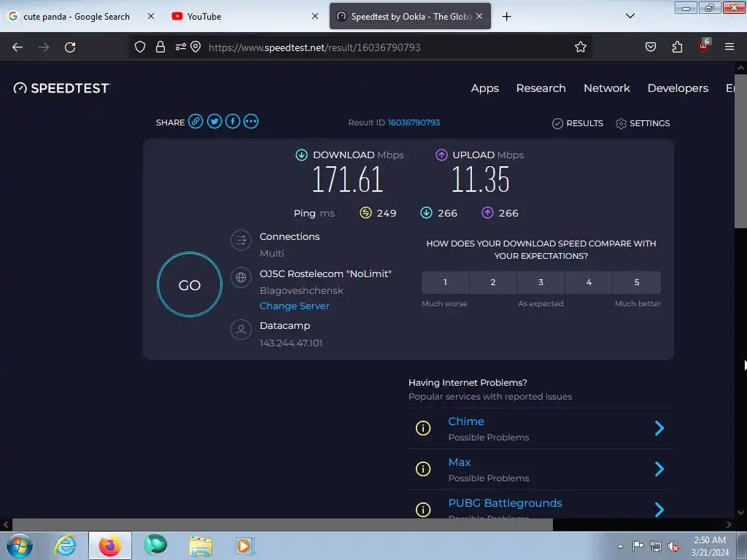Open the PUBG Battlegrounds link

point(505,503)
